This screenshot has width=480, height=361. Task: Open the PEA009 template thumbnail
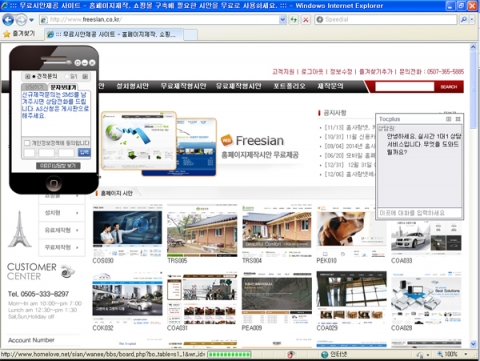coord(277,298)
